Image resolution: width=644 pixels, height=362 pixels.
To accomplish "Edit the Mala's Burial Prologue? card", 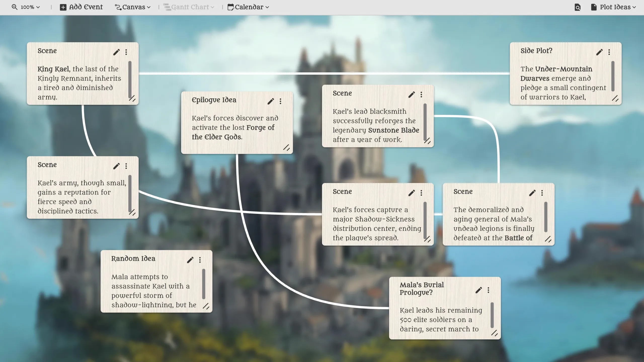I will [x=479, y=290].
